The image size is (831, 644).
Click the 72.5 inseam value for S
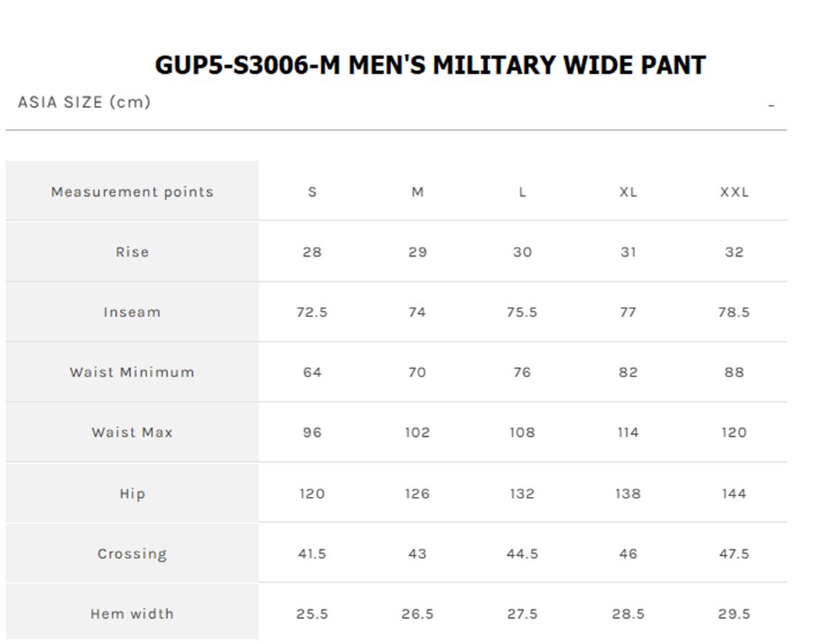pyautogui.click(x=312, y=312)
